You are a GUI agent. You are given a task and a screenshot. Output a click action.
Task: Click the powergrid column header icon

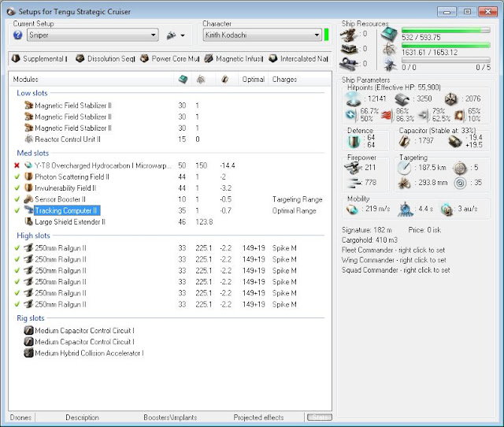(201, 79)
